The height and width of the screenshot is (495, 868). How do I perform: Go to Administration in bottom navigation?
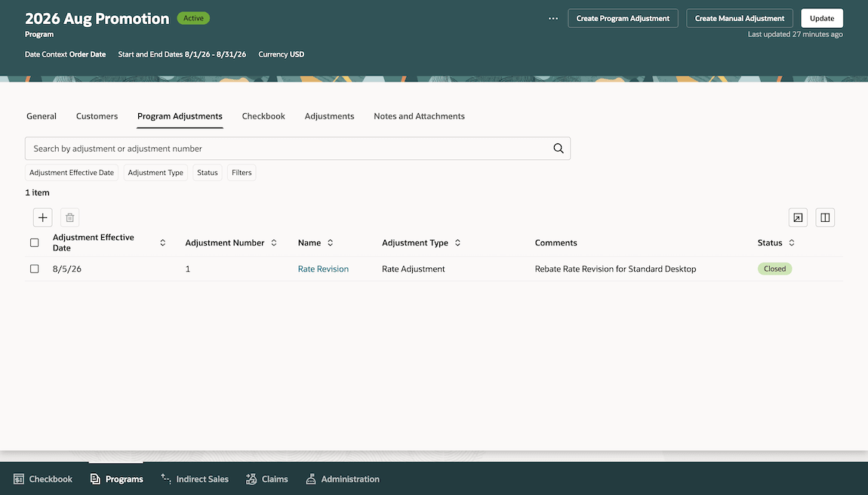343,479
